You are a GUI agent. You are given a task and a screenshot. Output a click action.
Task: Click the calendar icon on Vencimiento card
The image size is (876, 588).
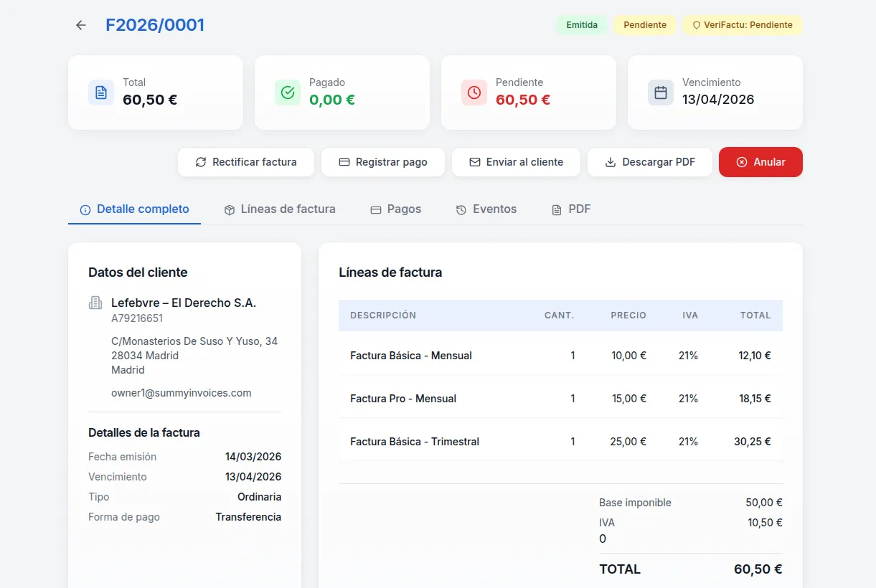pos(661,93)
